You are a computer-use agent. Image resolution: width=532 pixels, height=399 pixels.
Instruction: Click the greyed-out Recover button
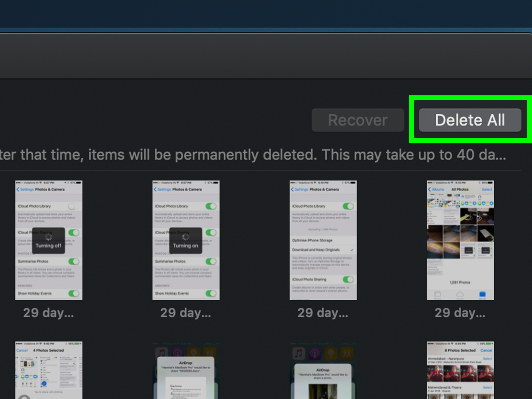coord(358,120)
